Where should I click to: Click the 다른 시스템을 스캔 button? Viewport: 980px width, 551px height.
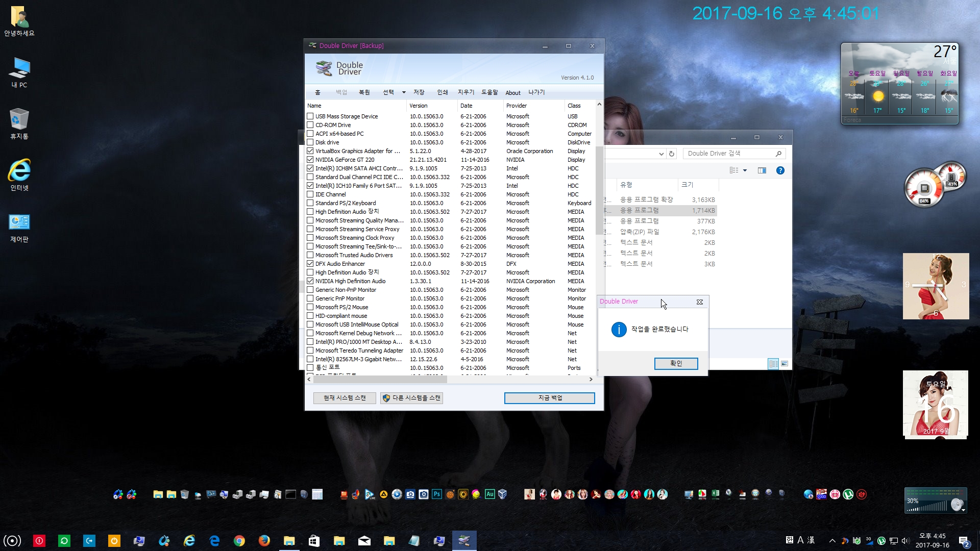coord(411,398)
